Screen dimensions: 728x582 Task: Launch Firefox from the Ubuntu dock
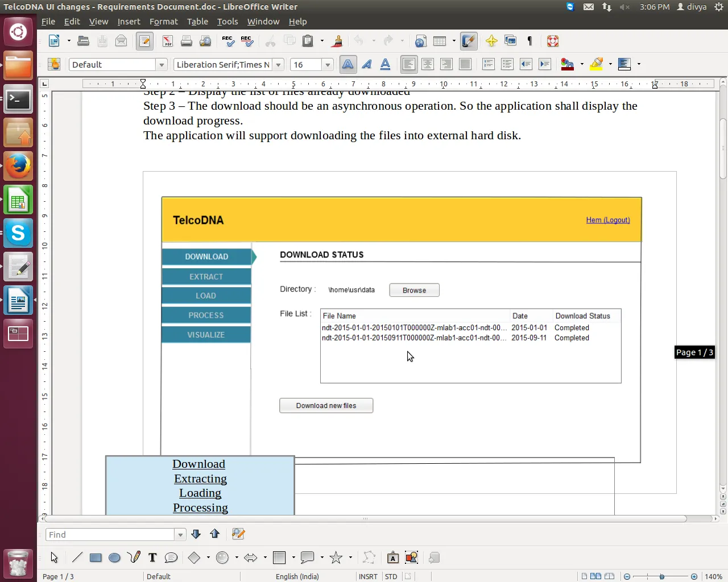18,166
